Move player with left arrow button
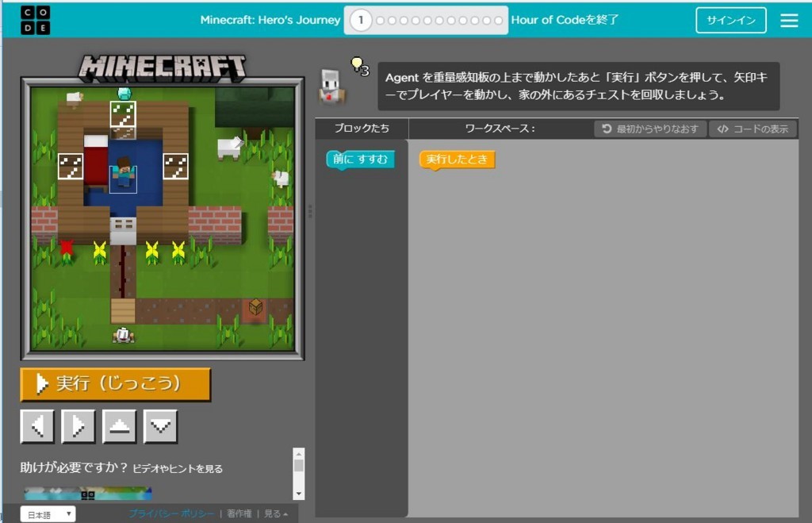Viewport: 812px width, 523px height. 37,426
